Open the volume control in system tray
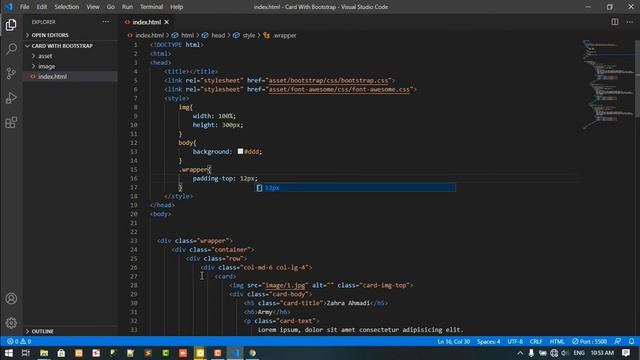This screenshot has width=640, height=360. (565, 353)
